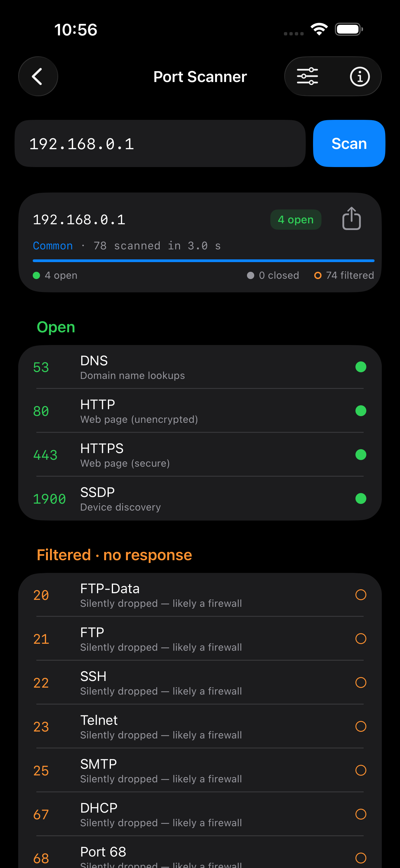
Task: Click the Wi-Fi status icon
Action: [319, 29]
